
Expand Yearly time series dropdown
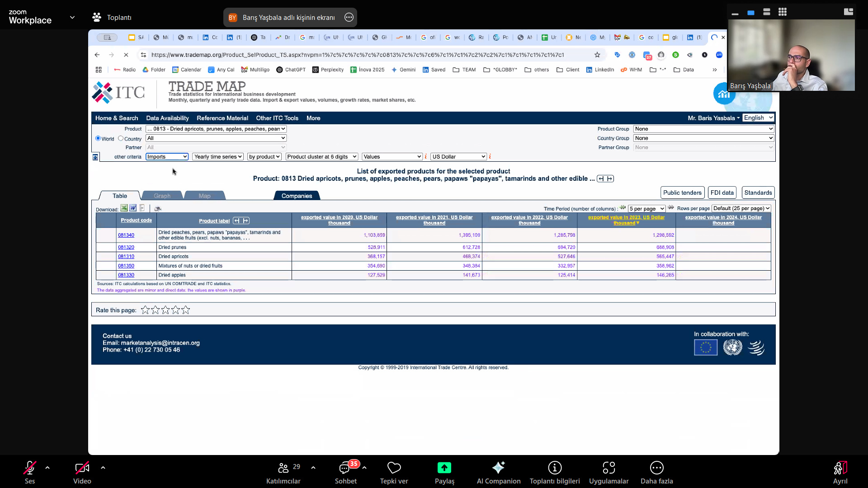pos(218,157)
